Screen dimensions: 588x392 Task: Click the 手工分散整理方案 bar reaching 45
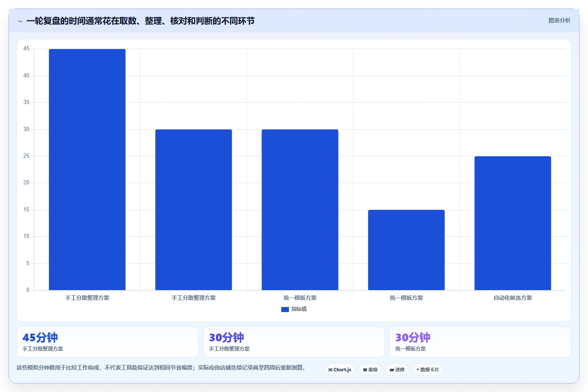pos(87,170)
